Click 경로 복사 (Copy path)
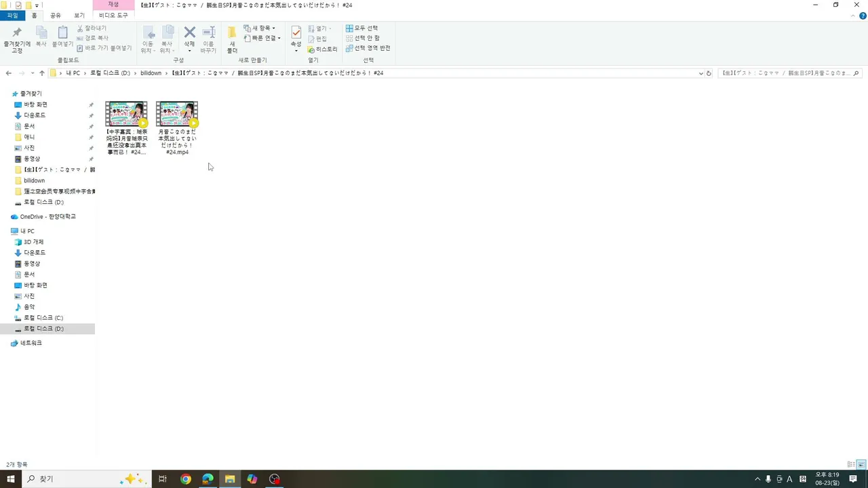Screen dimensions: 868x488 click(x=92, y=38)
